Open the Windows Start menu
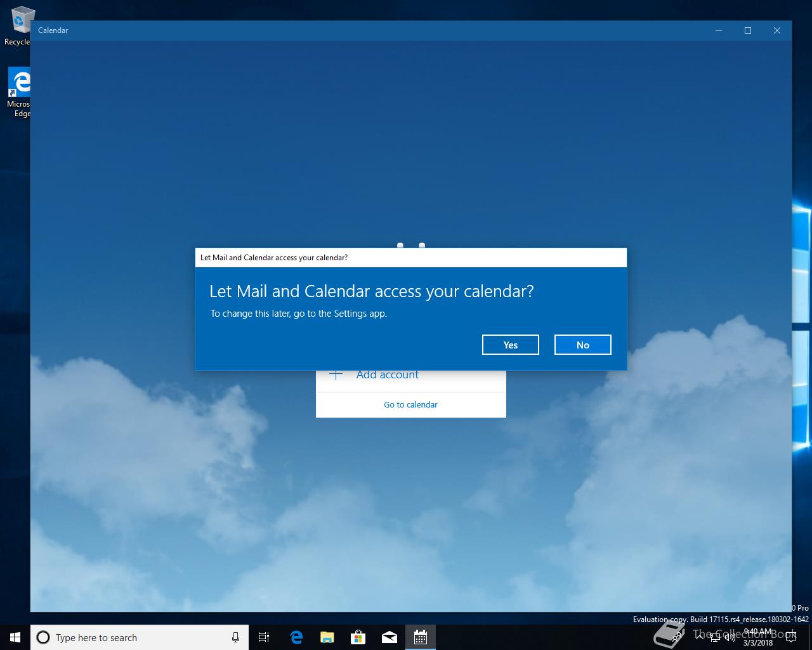 point(15,637)
